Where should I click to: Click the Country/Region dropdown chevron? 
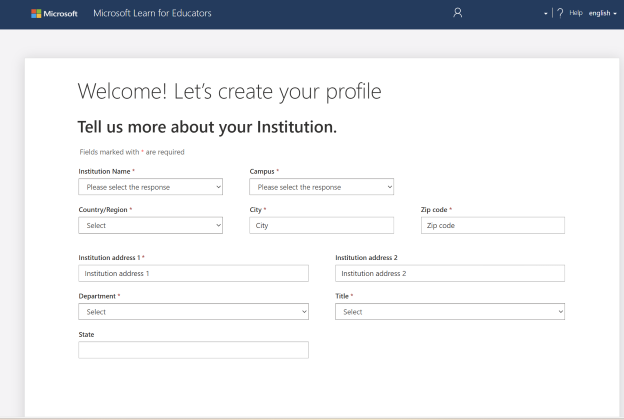pos(217,226)
